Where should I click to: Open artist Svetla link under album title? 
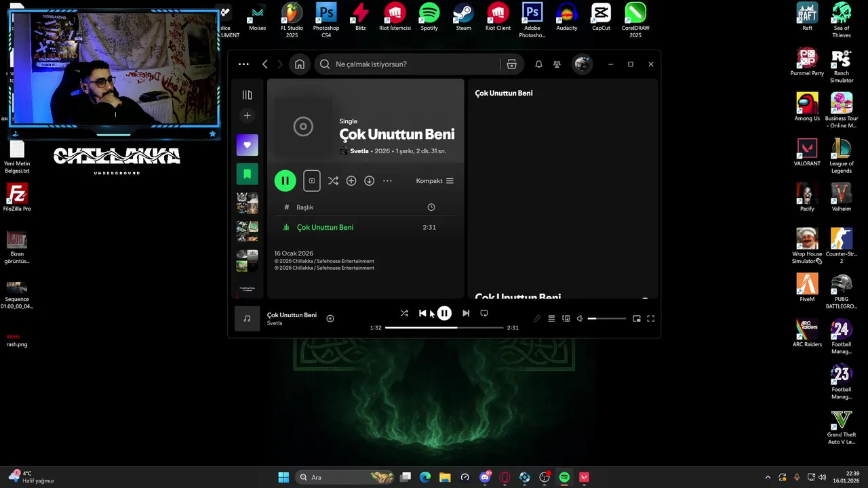pos(359,151)
